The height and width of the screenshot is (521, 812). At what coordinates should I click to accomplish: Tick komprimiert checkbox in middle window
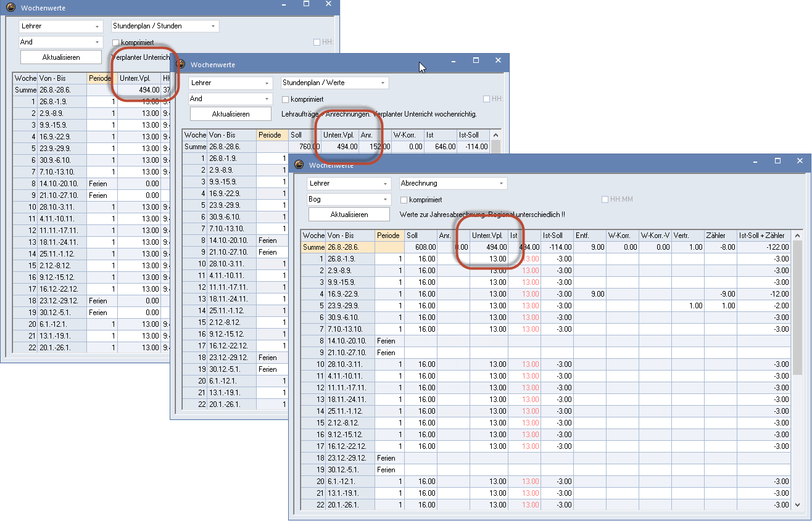click(x=286, y=99)
